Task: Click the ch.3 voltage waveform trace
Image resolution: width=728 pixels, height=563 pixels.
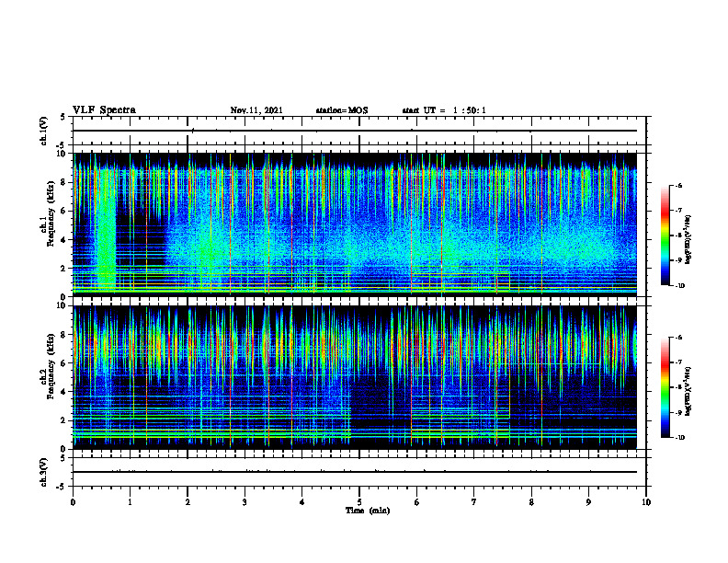Action: (x=355, y=472)
